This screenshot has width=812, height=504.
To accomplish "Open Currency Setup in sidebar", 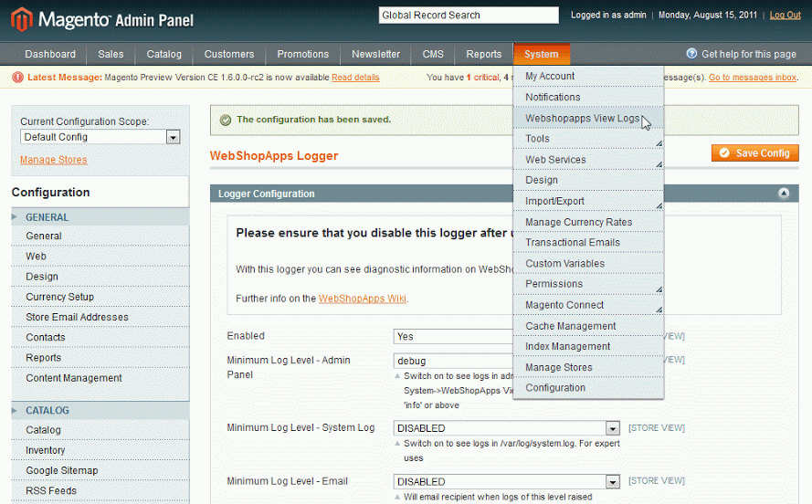I will pos(59,297).
